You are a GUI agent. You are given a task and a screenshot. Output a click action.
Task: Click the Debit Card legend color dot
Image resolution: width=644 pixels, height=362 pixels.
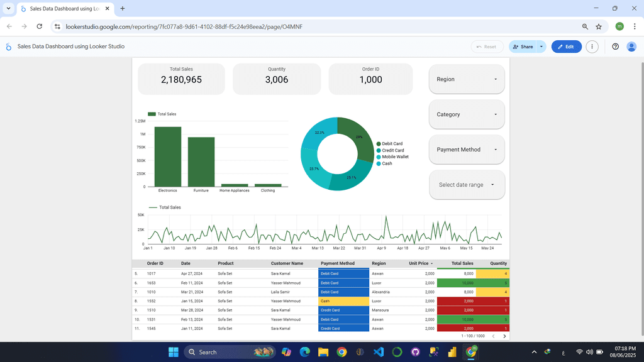coord(379,144)
